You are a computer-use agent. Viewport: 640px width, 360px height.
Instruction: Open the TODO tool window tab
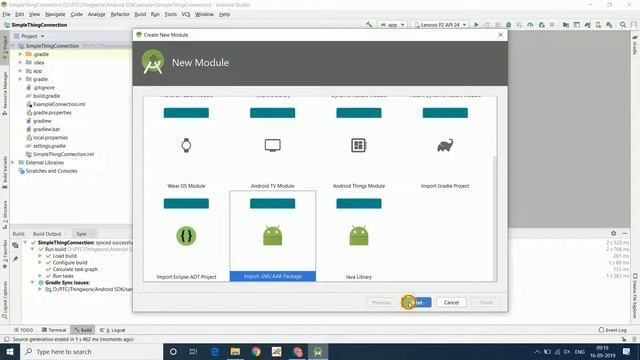tap(24, 330)
